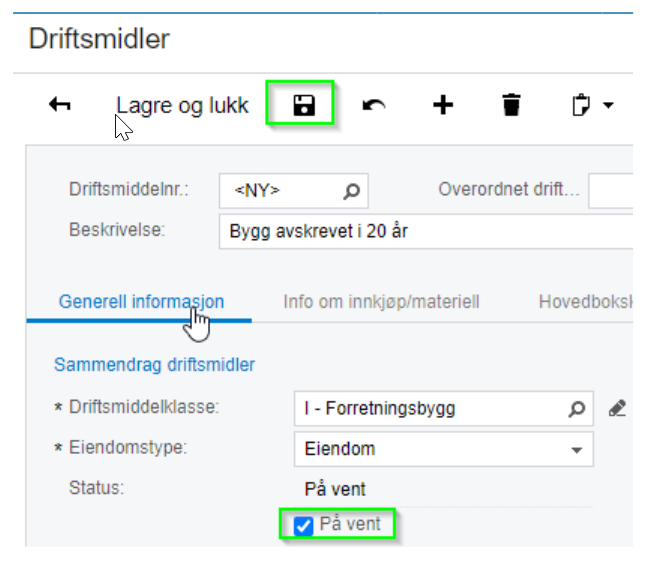Edit Driftsmiddelklasse with pencil icon
The image size is (663, 564).
coord(617,408)
